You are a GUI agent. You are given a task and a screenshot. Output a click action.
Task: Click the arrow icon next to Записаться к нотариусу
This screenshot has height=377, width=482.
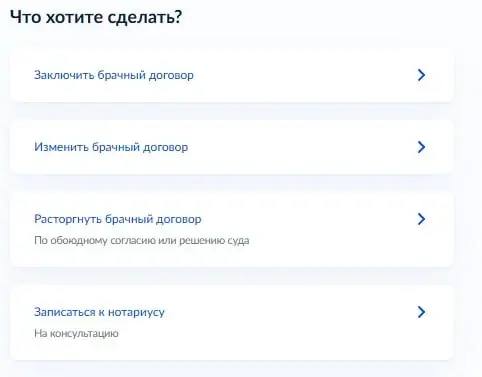point(421,312)
